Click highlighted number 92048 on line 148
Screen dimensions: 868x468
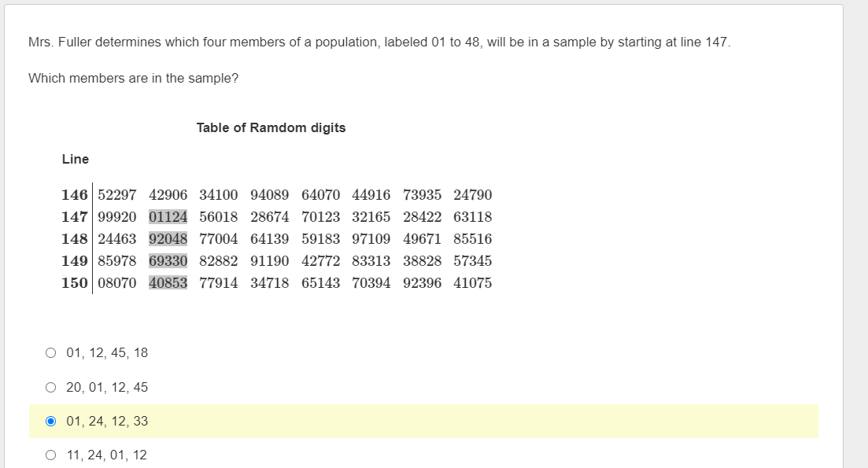pyautogui.click(x=168, y=239)
